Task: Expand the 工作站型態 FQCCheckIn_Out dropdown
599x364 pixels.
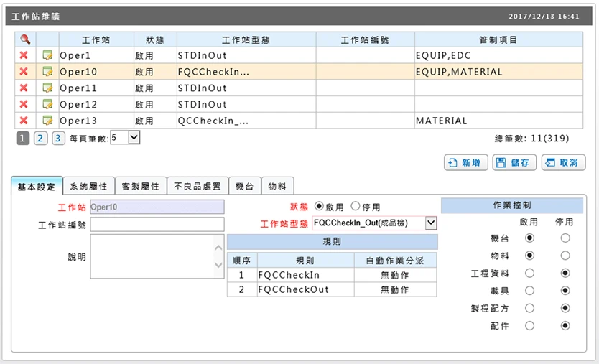Action: 431,223
